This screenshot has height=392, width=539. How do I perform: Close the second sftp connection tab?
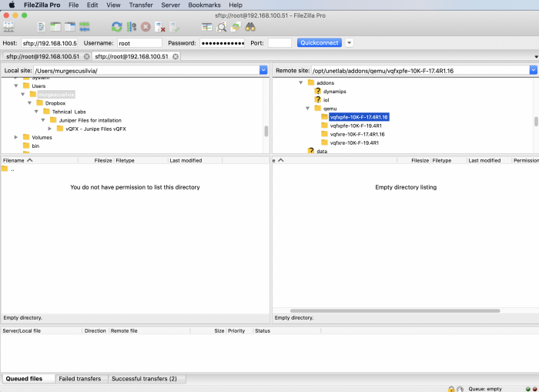pos(176,56)
